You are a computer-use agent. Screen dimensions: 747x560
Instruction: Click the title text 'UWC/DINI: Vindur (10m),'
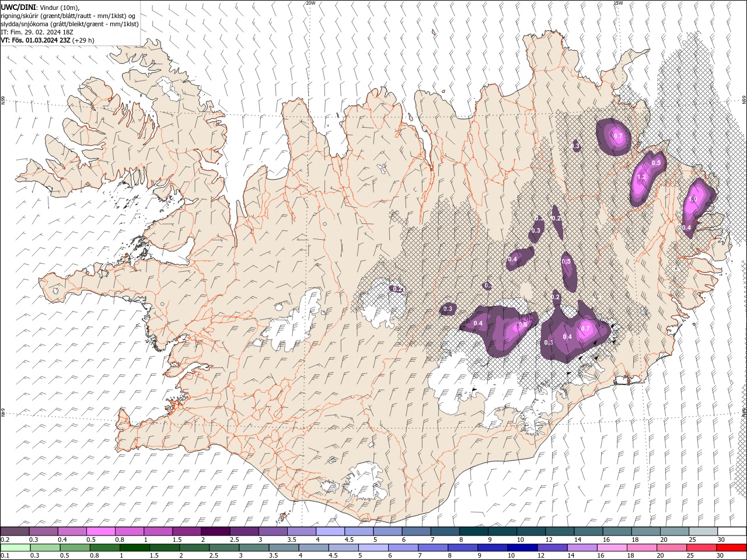[40, 7]
